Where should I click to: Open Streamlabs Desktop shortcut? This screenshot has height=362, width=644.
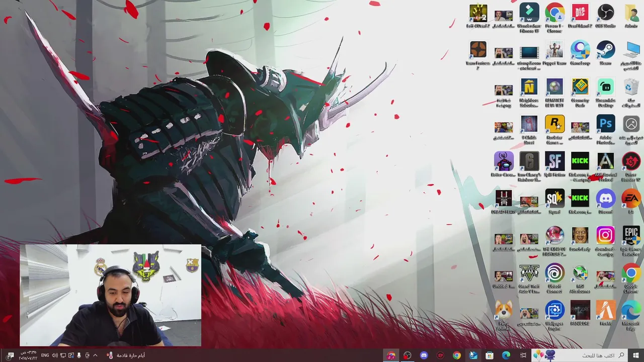(x=606, y=93)
